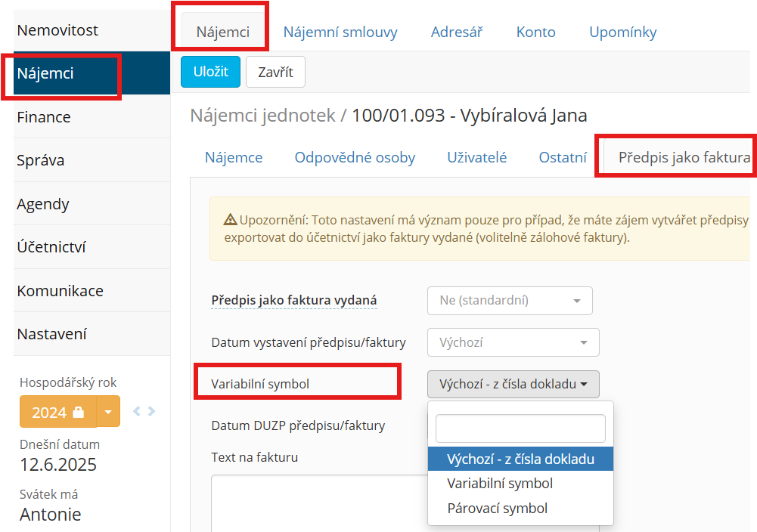Choose Párovací symbol option
757x532 pixels.
point(520,509)
